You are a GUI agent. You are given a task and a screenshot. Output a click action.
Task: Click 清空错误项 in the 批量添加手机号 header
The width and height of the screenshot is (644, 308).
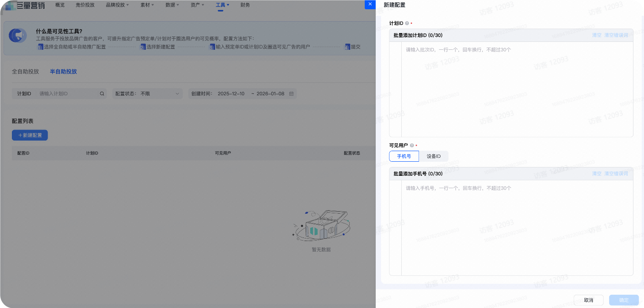(616, 174)
